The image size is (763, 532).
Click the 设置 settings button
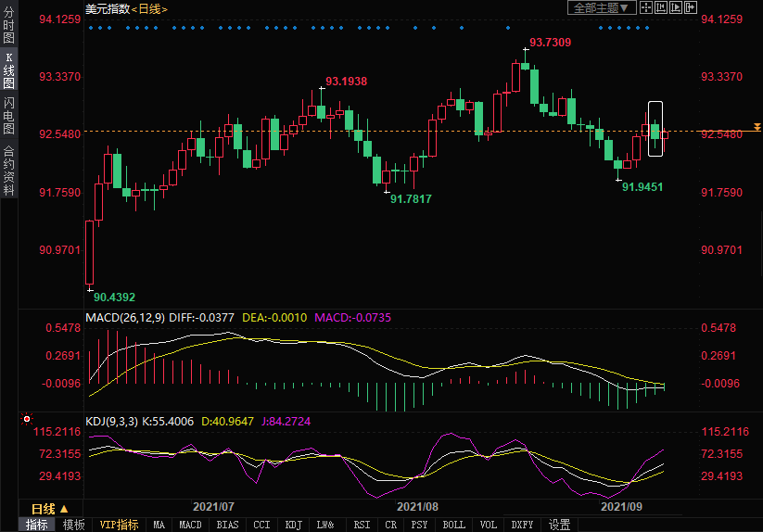coord(559,525)
